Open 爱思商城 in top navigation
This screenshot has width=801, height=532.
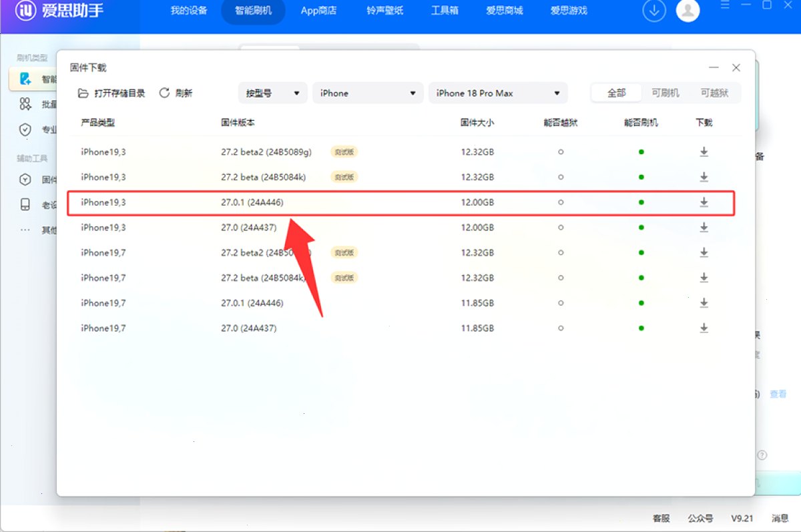[x=505, y=11]
